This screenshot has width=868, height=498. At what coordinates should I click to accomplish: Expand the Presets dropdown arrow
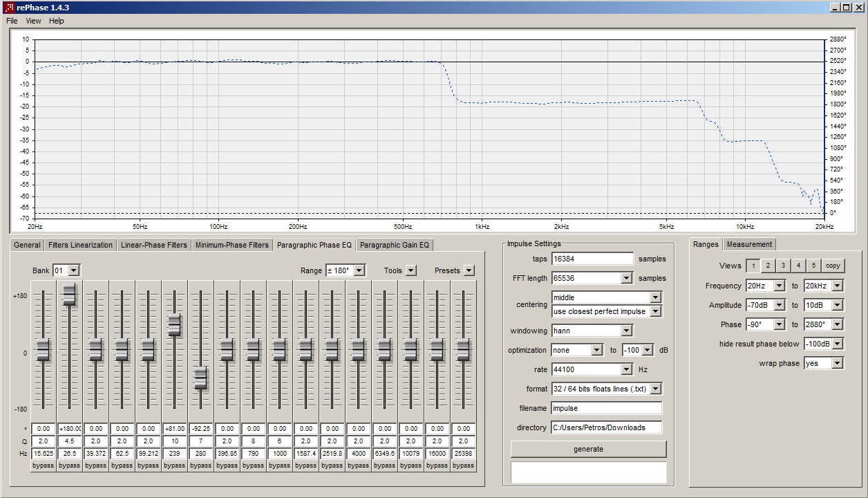point(469,270)
